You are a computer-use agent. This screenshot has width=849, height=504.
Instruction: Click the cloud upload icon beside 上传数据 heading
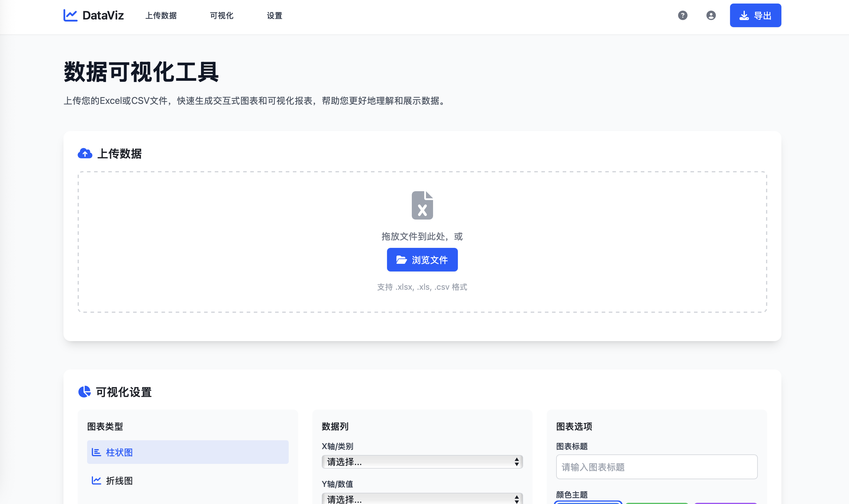tap(85, 153)
